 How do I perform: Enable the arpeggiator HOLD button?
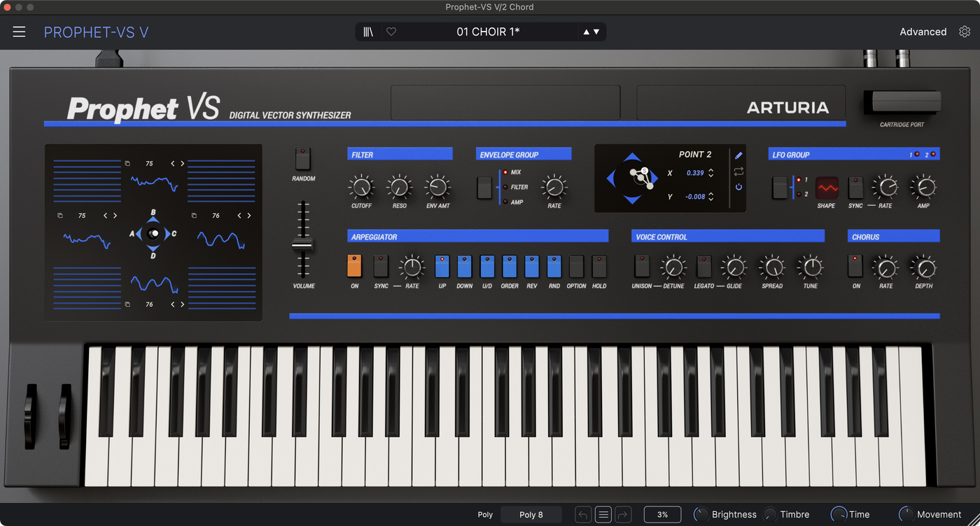click(599, 266)
